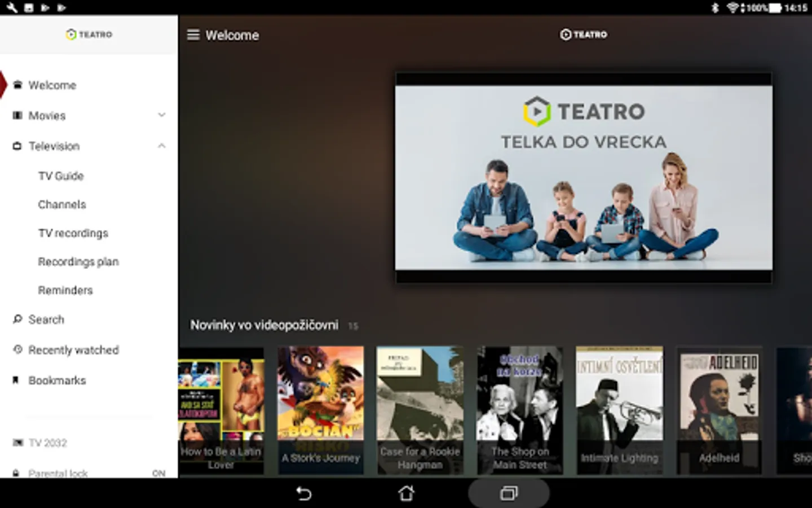Toggle the Parental lock ON switch
Viewport: 812px width, 508px height.
(158, 473)
